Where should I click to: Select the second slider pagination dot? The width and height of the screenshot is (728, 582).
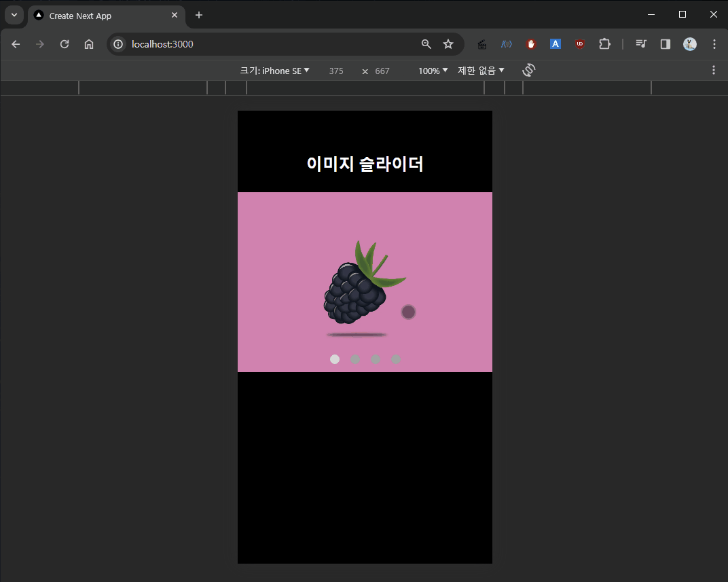[355, 359]
